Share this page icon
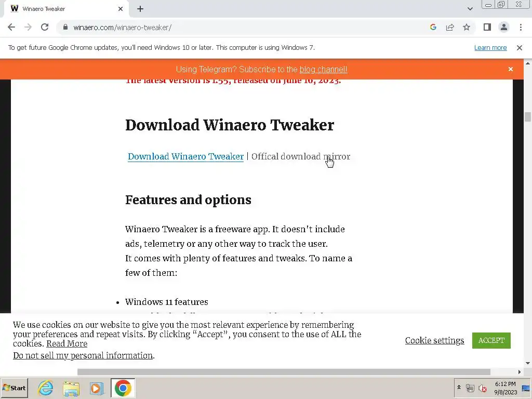The width and height of the screenshot is (532, 399). [x=450, y=27]
